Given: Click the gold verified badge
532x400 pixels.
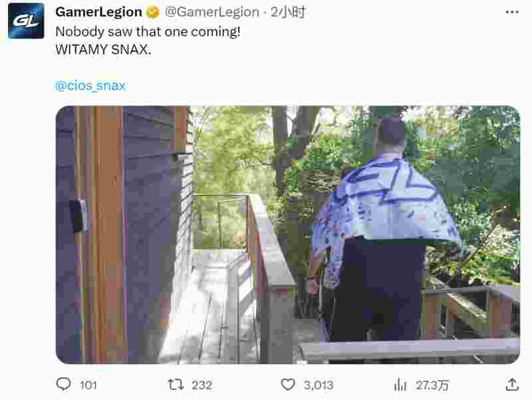Looking at the screenshot, I should (153, 13).
